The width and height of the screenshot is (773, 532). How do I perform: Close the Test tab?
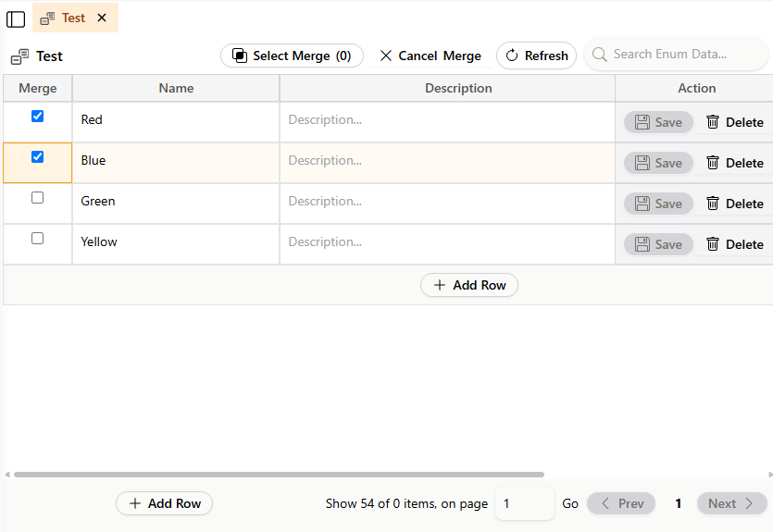[x=102, y=18]
